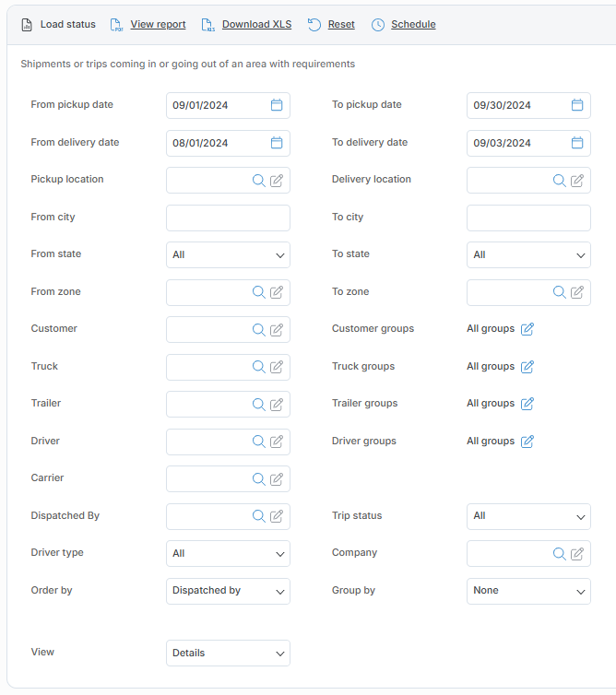
Task: Search Carrier with magnifier icon
Action: (258, 479)
